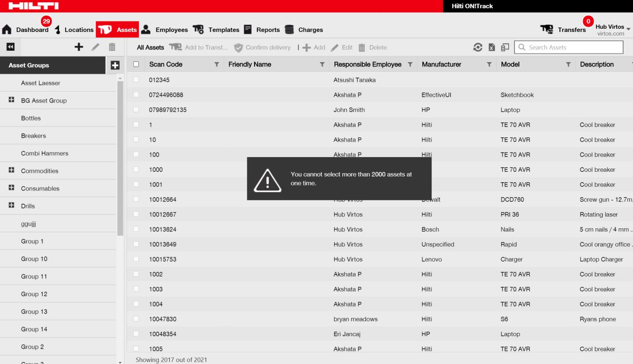
Task: Filter the Scan Code column
Action: (217, 65)
